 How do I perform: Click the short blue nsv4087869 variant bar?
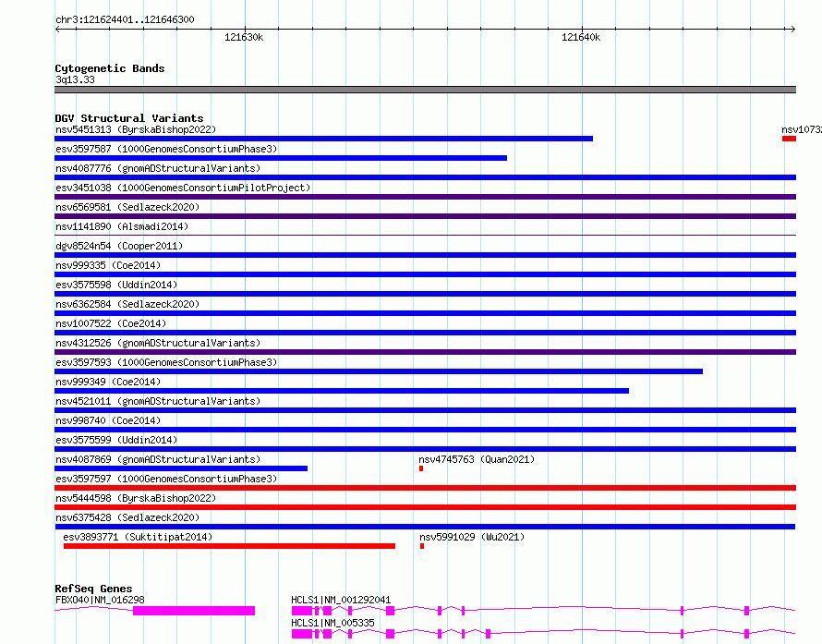181,468
